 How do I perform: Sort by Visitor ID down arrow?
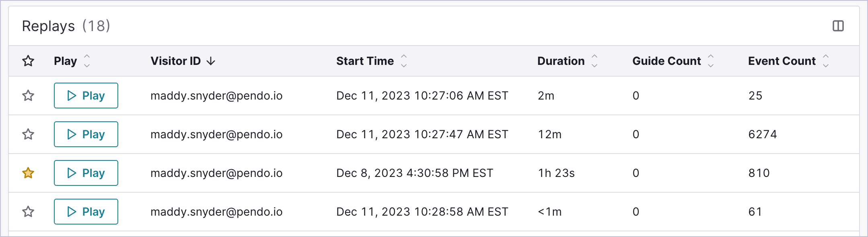click(x=211, y=61)
